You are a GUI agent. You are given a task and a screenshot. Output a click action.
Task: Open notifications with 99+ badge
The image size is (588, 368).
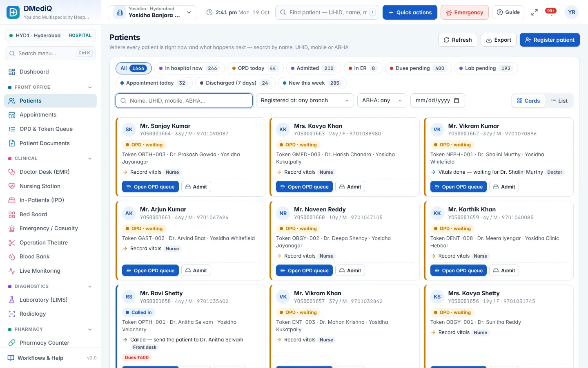coord(551,12)
